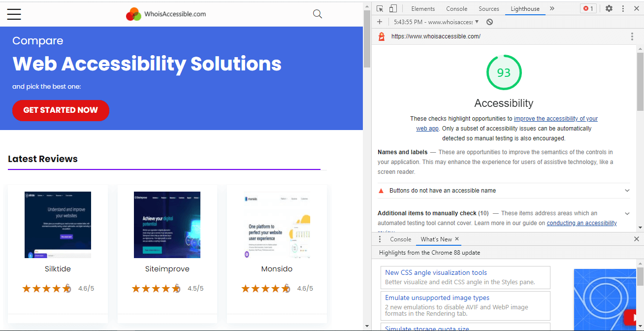
Task: Click the GET STARTED NOW button
Action: pyautogui.click(x=61, y=110)
